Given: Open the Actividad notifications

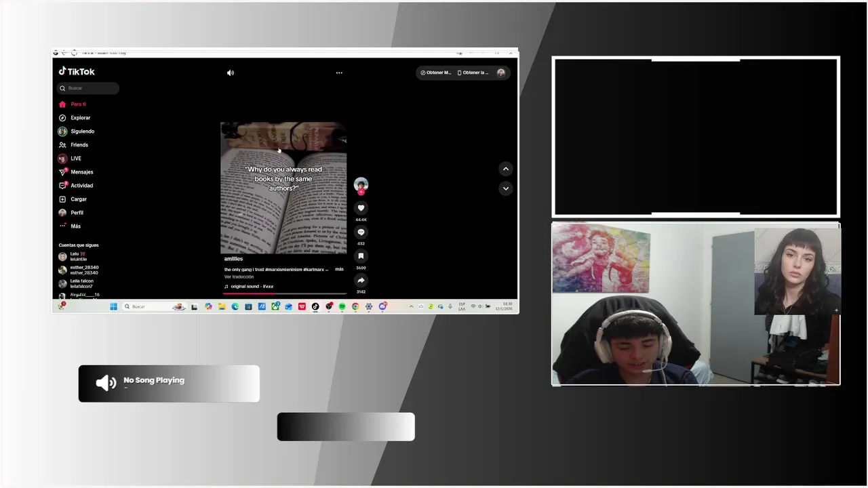Looking at the screenshot, I should [76, 186].
